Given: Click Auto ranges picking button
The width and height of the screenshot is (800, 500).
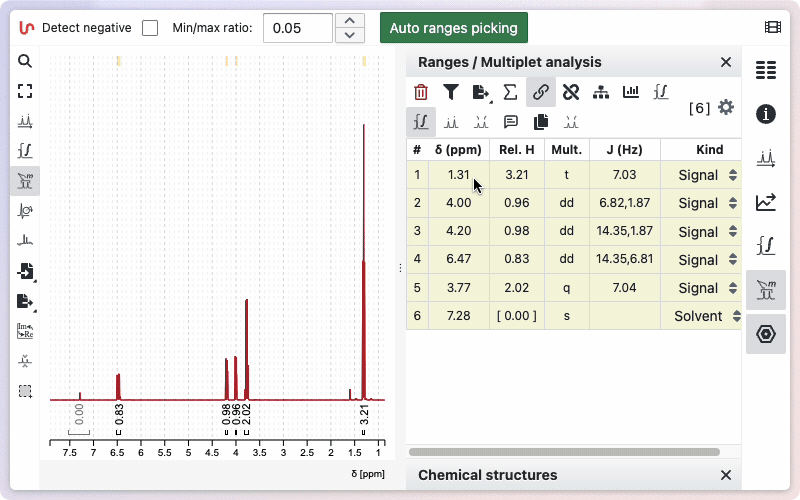Looking at the screenshot, I should [453, 28].
